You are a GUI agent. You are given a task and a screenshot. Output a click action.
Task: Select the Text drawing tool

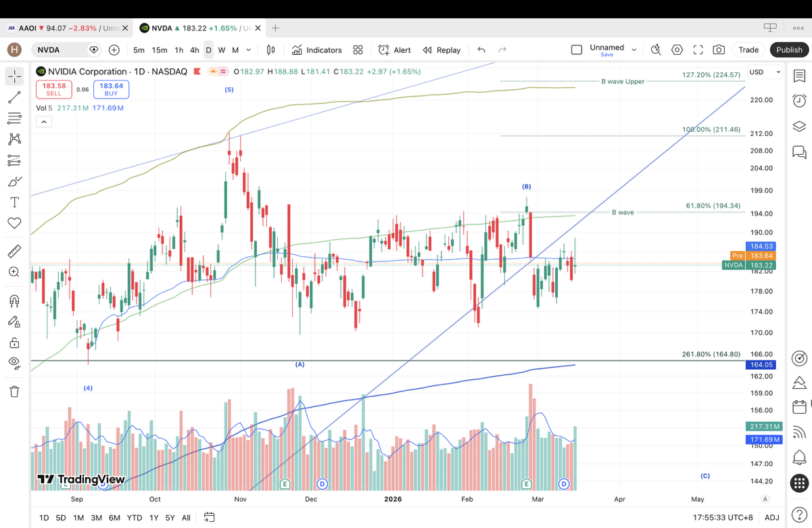(x=14, y=202)
